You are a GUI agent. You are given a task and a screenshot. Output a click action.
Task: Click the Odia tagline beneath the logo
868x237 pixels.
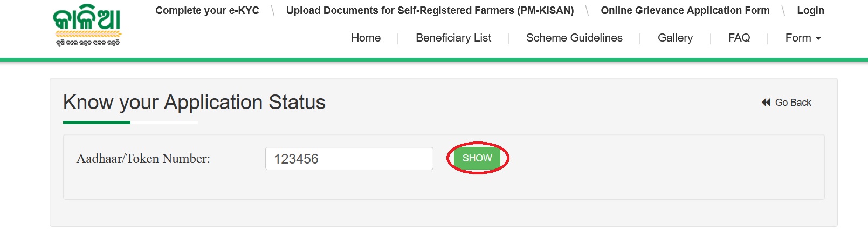pyautogui.click(x=88, y=43)
